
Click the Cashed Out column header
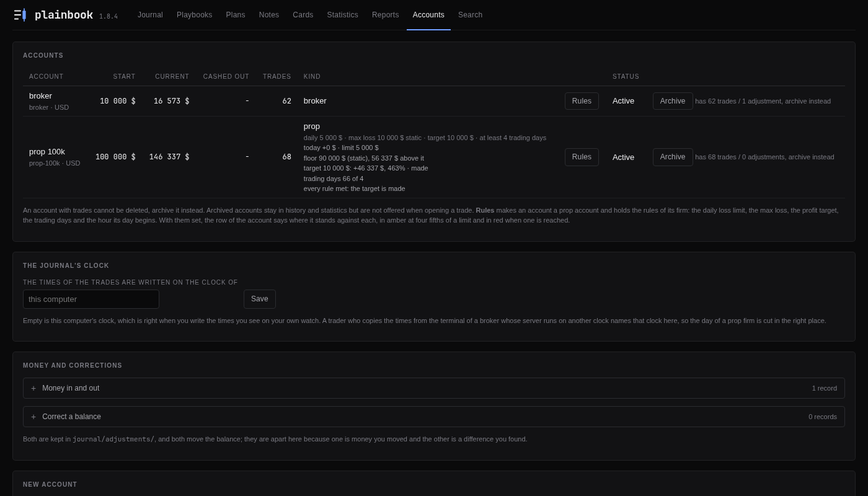[x=226, y=77]
